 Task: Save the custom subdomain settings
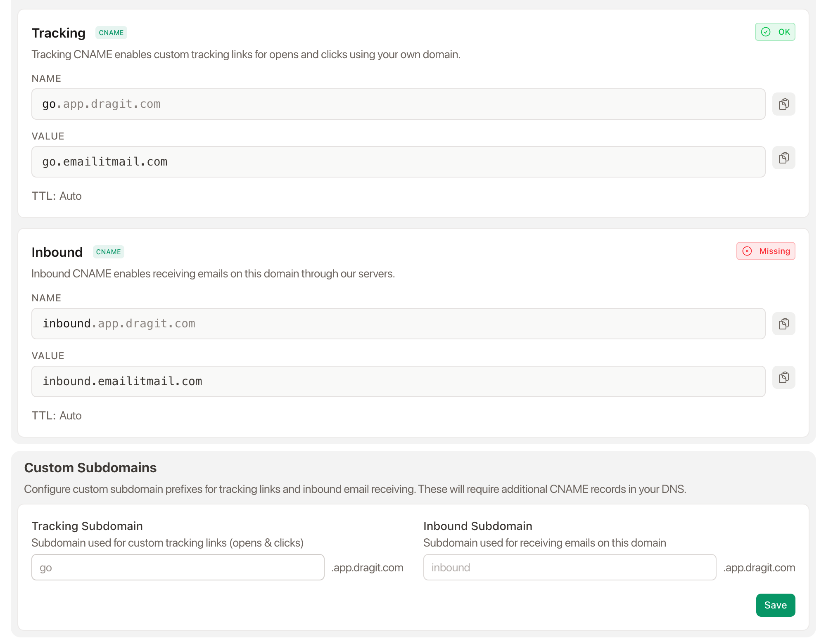pyautogui.click(x=775, y=605)
